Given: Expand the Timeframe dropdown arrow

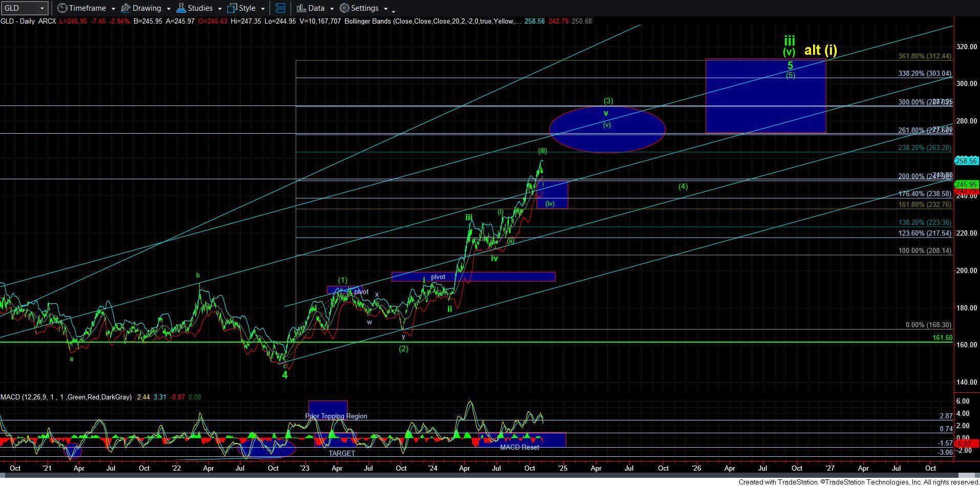Looking at the screenshot, I should click(x=113, y=9).
